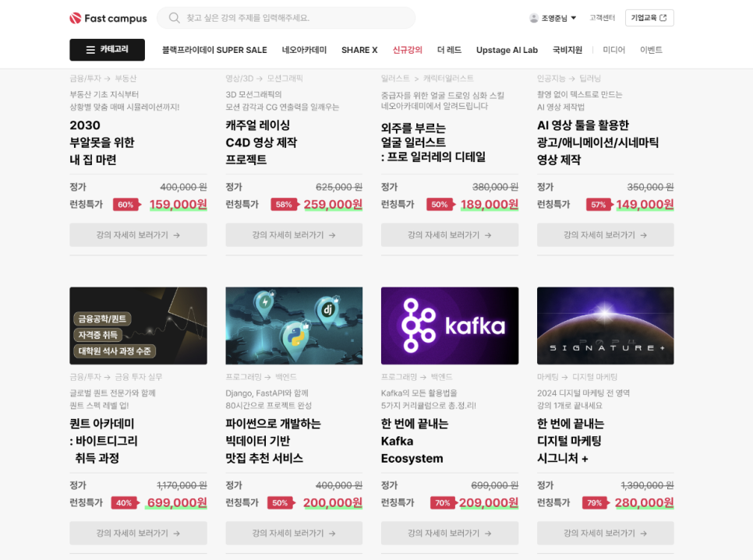Click title 한 번에 끝내는 Kafka Ecosystem

(415, 441)
